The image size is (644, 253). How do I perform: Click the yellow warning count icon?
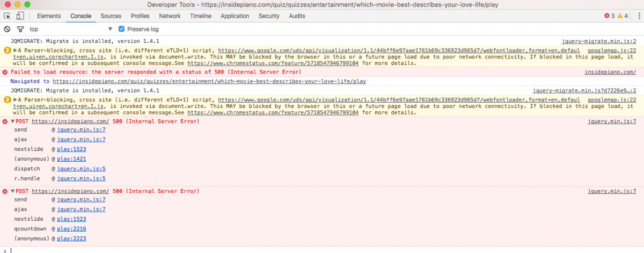[x=620, y=16]
